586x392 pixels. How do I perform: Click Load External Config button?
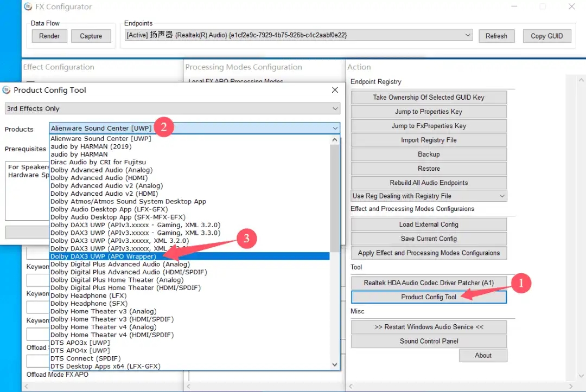[429, 224]
